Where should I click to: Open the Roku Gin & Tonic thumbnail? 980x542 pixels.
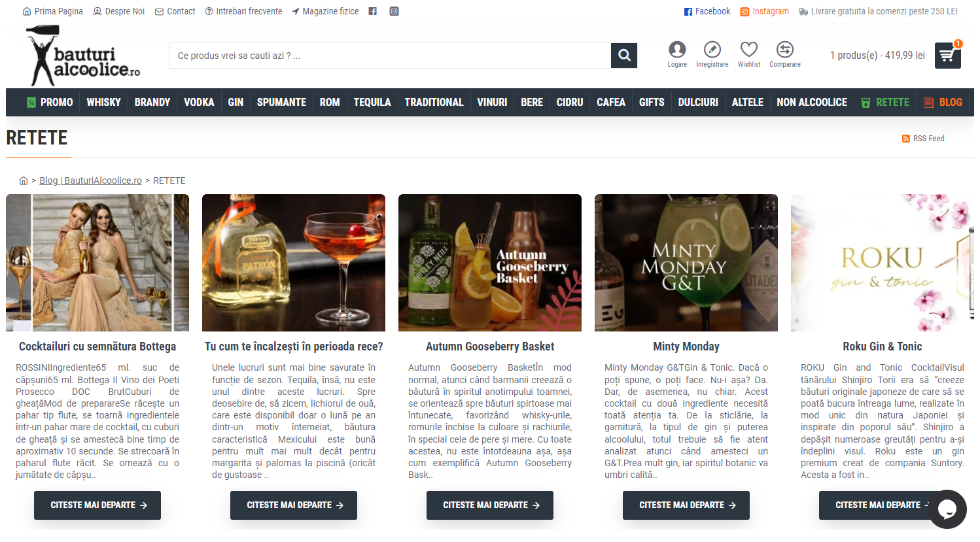[883, 263]
